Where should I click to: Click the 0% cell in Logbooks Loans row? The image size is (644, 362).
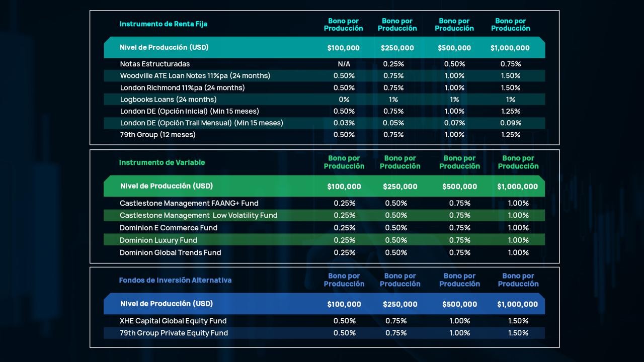pos(344,100)
